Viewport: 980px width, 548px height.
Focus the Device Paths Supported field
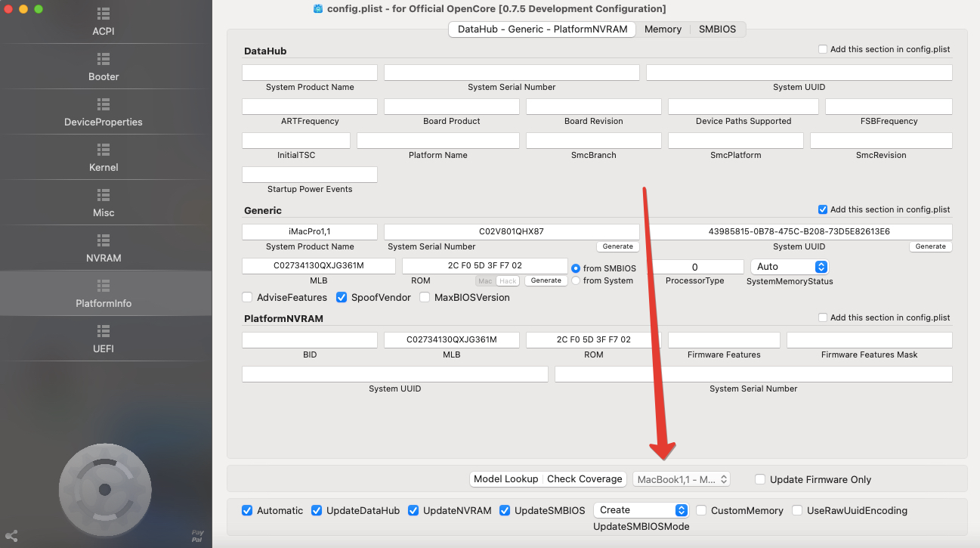(744, 107)
